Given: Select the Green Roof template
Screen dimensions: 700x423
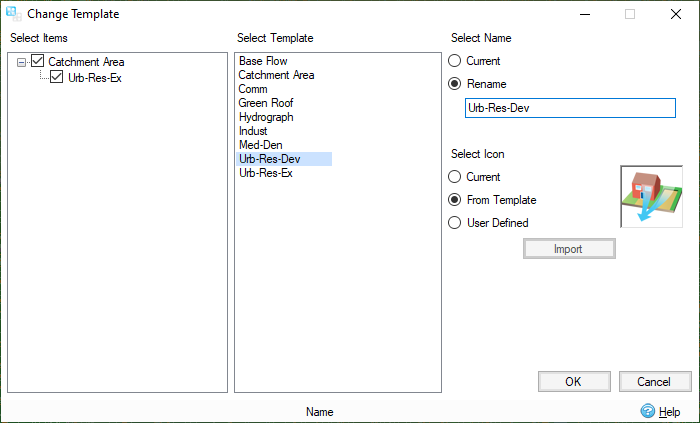Looking at the screenshot, I should tap(266, 103).
